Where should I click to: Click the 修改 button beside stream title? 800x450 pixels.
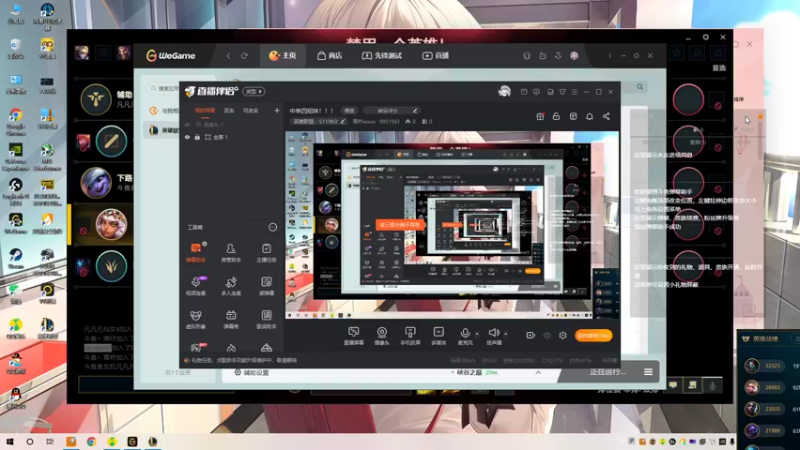pyautogui.click(x=349, y=110)
